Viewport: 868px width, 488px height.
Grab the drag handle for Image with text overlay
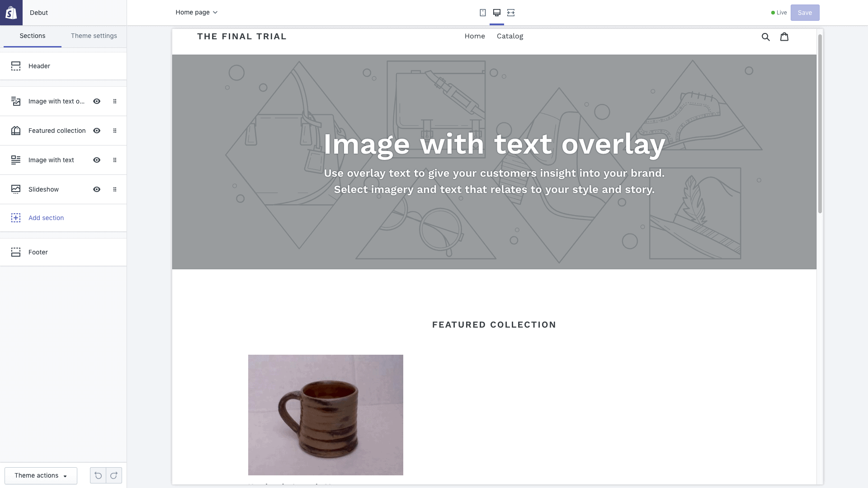[x=115, y=101]
